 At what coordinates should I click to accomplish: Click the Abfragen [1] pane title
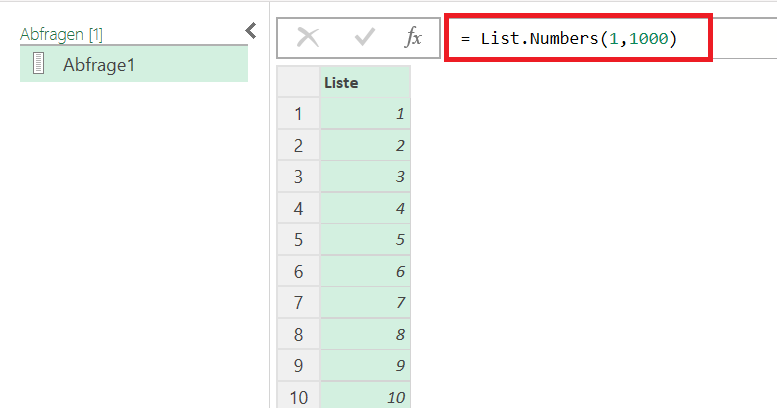tap(61, 35)
